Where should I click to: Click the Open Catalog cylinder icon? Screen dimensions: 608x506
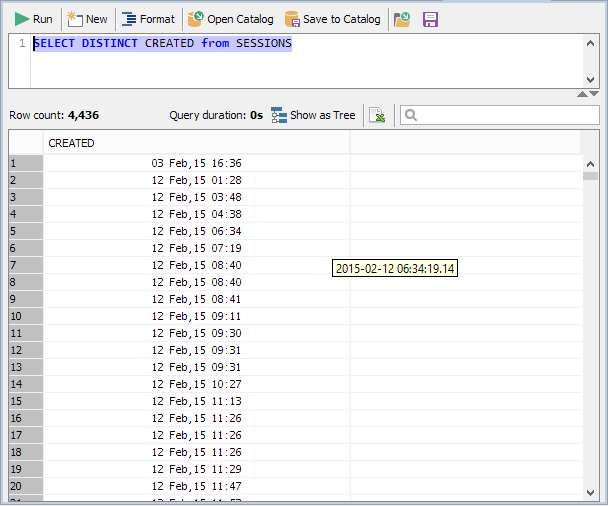pos(196,19)
